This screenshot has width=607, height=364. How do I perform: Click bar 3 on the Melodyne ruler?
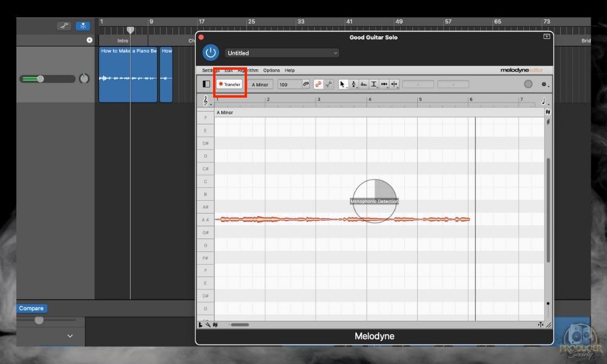tap(319, 99)
